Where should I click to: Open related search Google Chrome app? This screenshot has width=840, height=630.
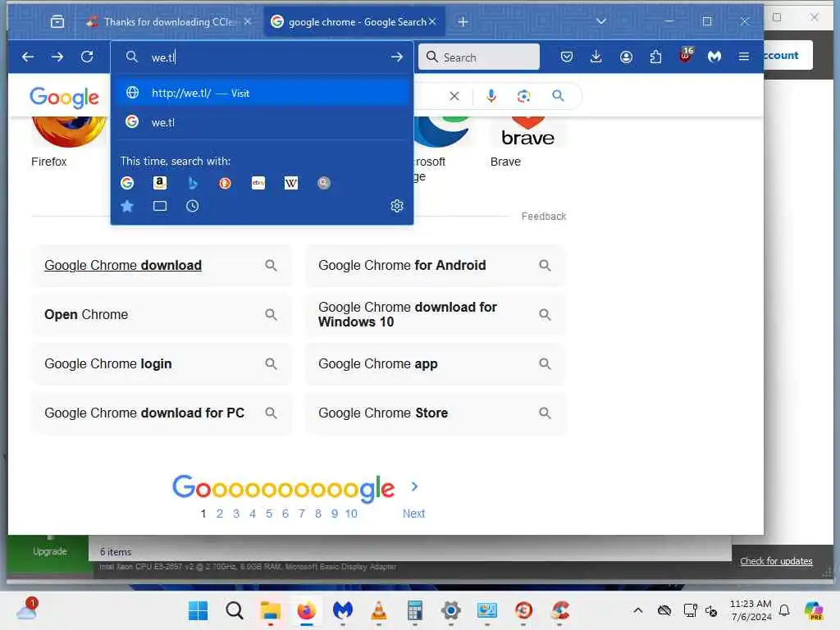[436, 363]
